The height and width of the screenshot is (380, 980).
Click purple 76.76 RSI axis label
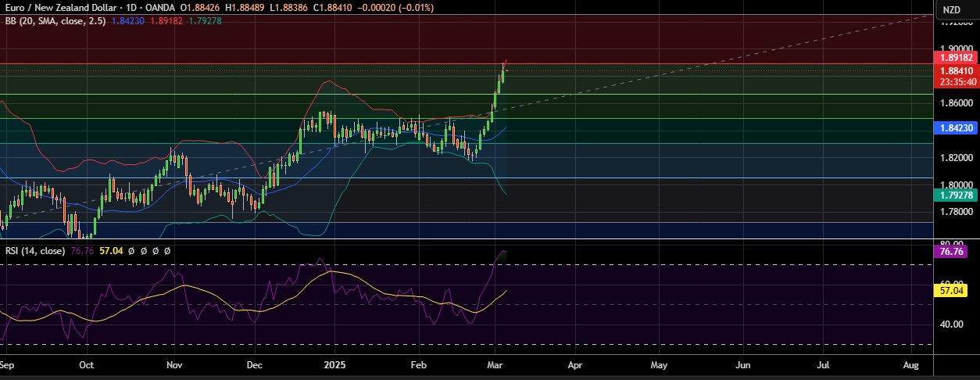(x=951, y=251)
